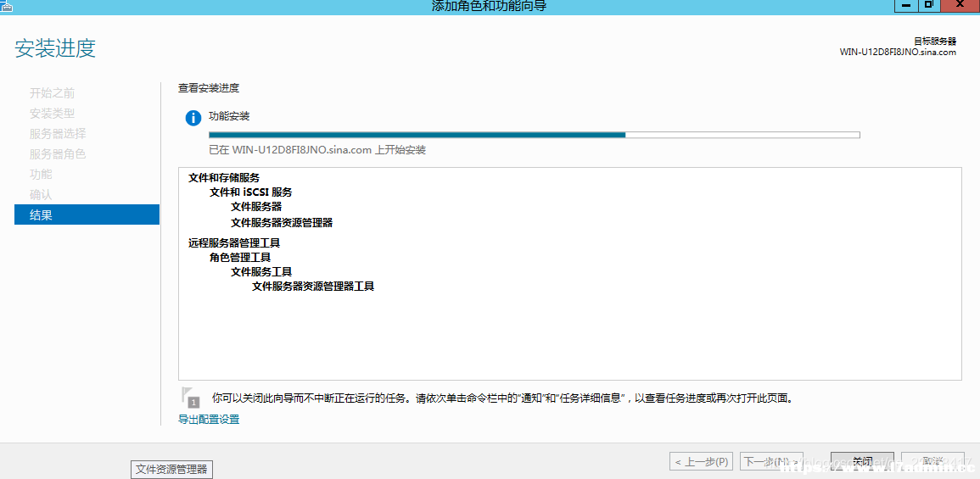
Task: Click the WIN-U12D8FI8JNO.sina.com server name at top right
Action: (x=899, y=53)
